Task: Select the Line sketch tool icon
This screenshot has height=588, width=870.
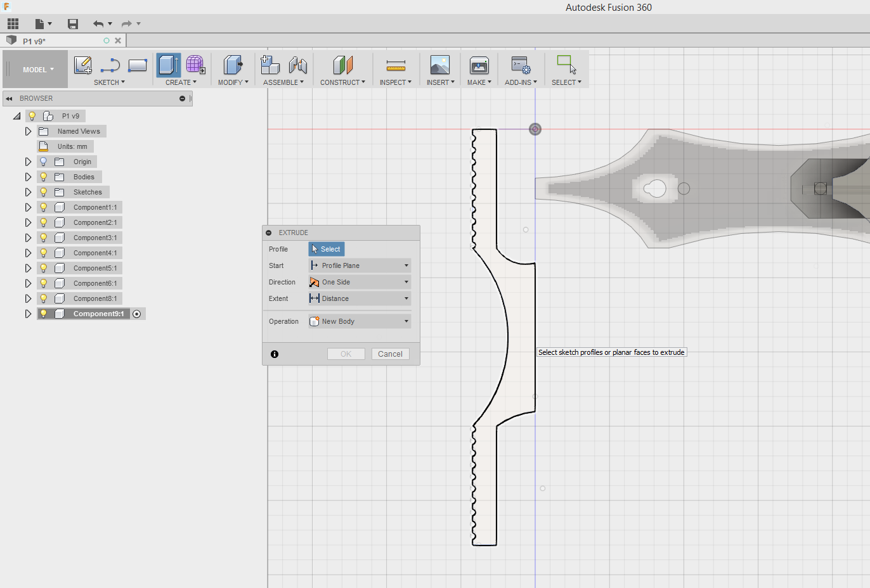Action: point(110,65)
